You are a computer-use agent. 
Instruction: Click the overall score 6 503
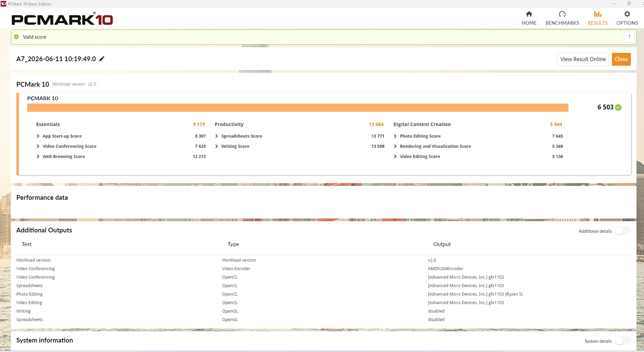[605, 107]
